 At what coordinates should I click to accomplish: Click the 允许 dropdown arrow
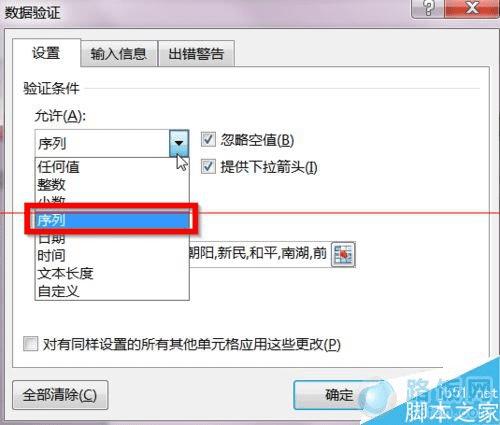(179, 143)
